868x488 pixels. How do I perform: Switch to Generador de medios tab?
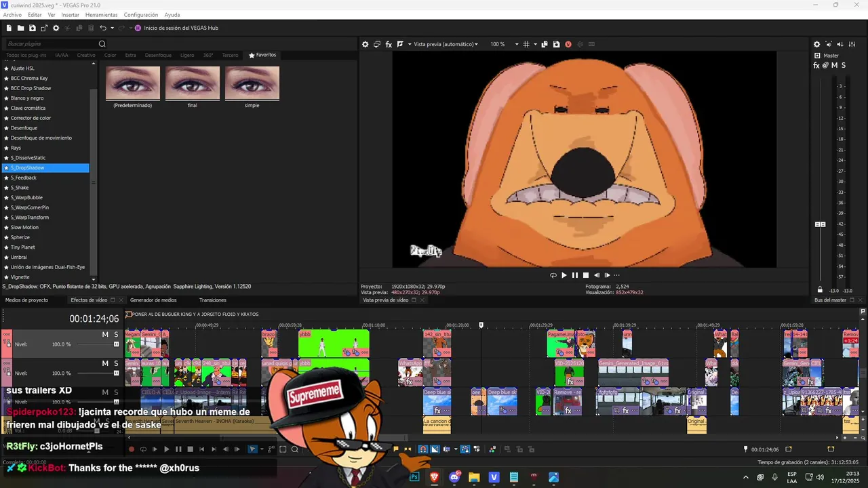click(x=153, y=300)
